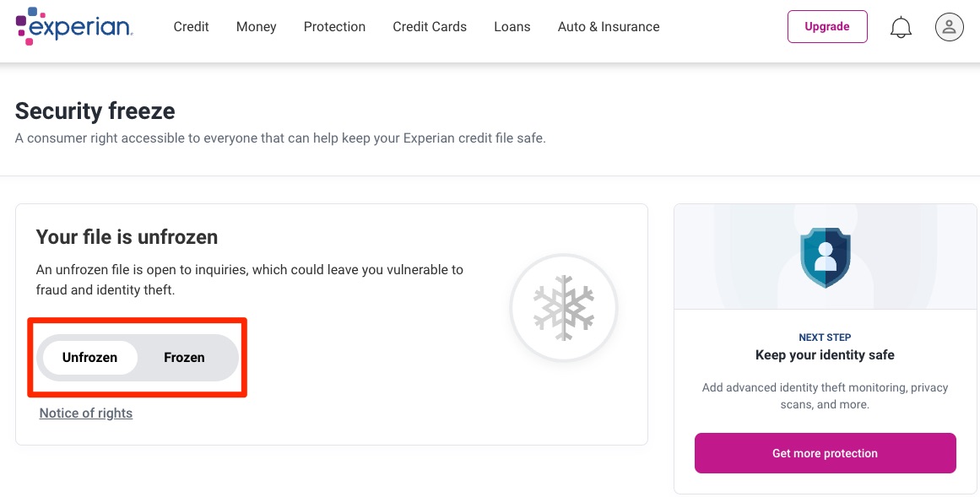
Task: Click the Upgrade button
Action: tap(827, 26)
